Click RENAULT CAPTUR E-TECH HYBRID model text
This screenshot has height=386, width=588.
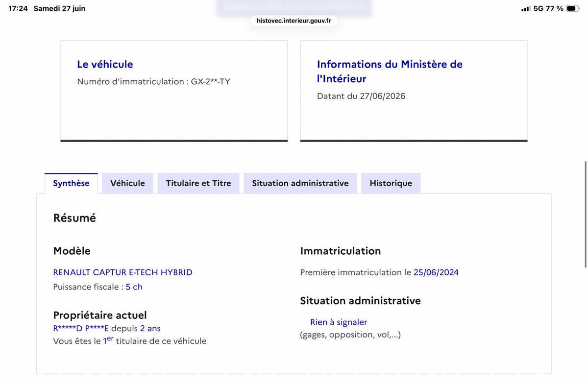[x=122, y=272]
